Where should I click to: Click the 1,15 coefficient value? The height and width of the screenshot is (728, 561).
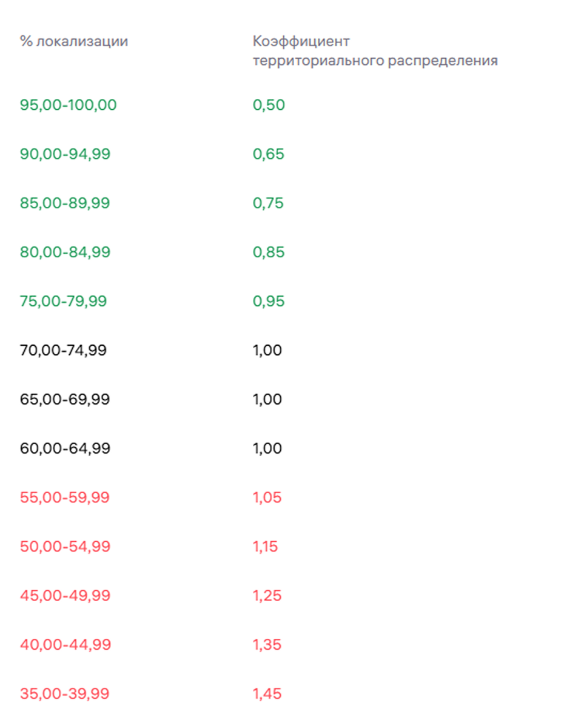pyautogui.click(x=266, y=547)
